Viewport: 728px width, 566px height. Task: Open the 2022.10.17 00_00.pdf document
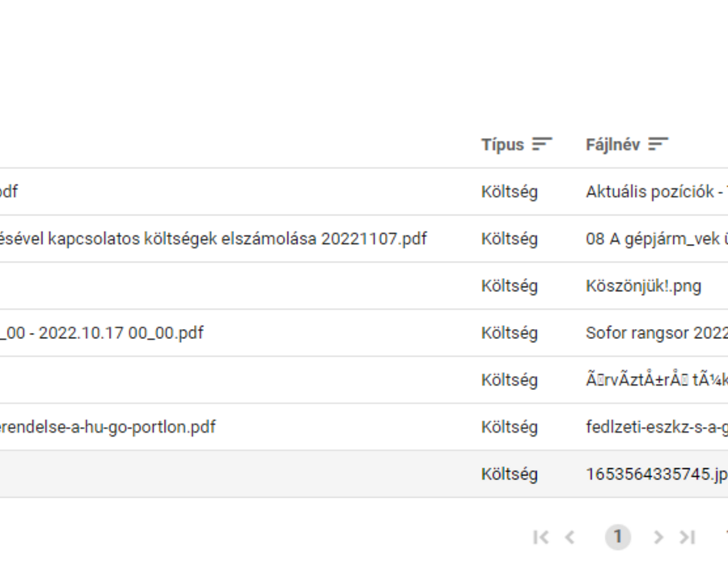pos(102,332)
